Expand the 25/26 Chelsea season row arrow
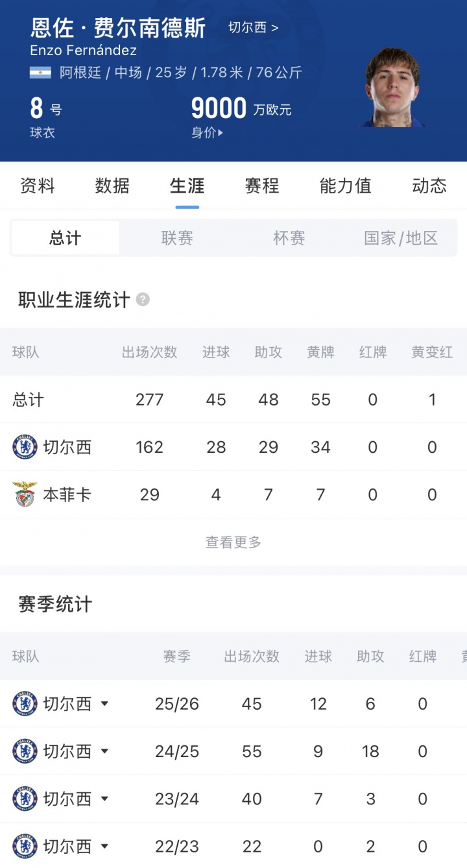 tap(104, 704)
